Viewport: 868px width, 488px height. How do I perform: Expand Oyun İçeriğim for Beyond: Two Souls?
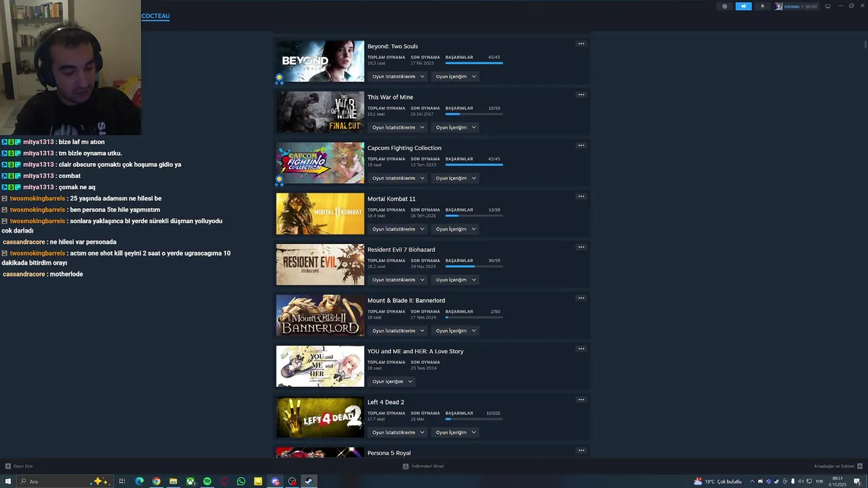456,77
